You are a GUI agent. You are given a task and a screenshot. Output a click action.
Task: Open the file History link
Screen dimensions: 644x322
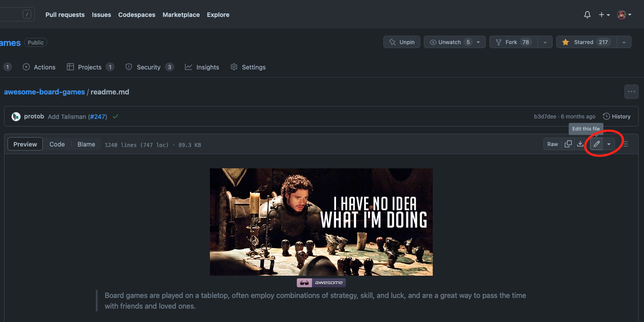(616, 117)
